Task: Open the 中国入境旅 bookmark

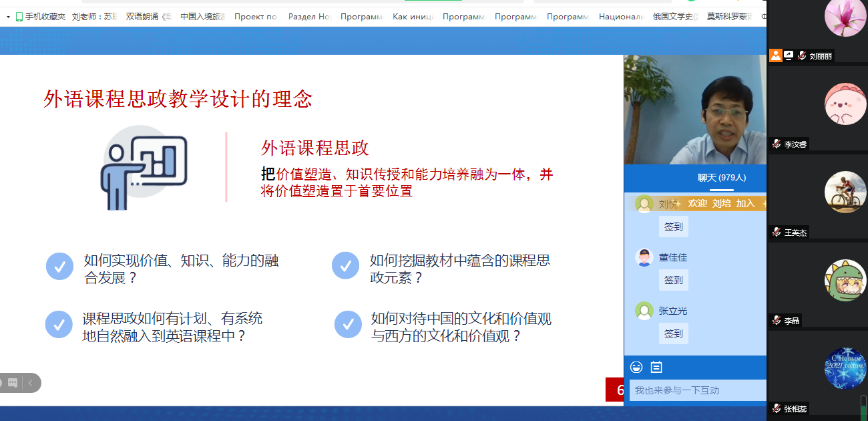Action: coord(202,17)
